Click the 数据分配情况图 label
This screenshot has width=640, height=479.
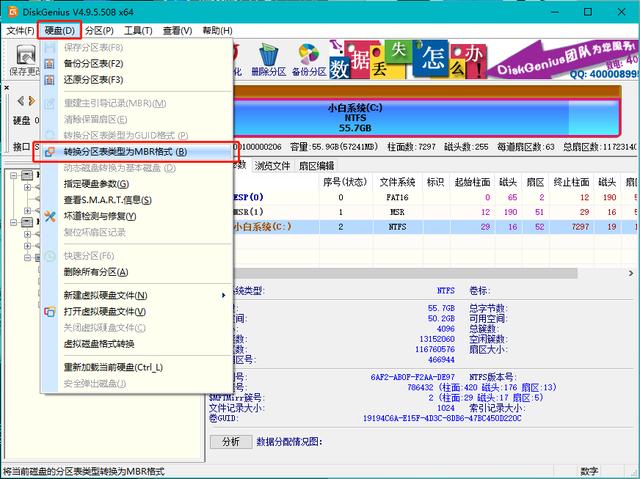(x=289, y=441)
